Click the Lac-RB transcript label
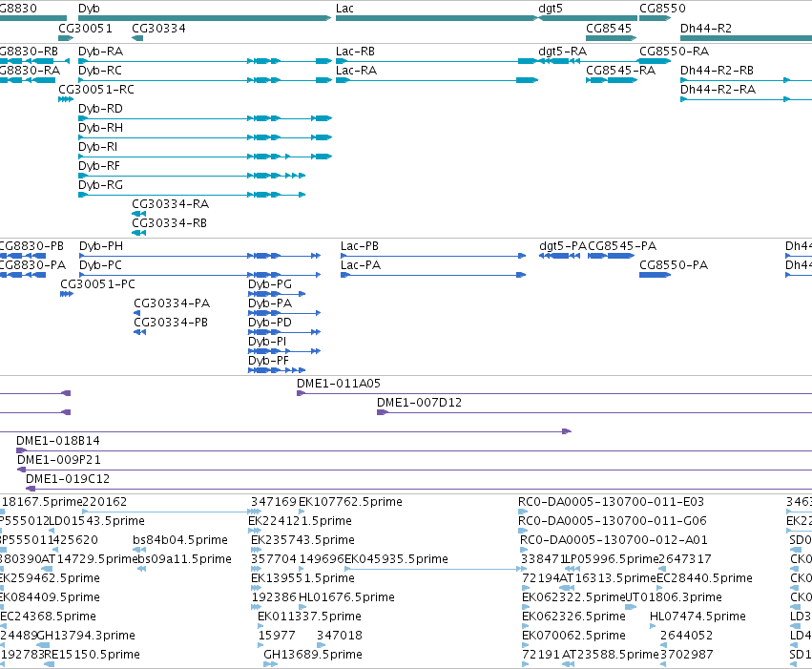 coord(355,52)
